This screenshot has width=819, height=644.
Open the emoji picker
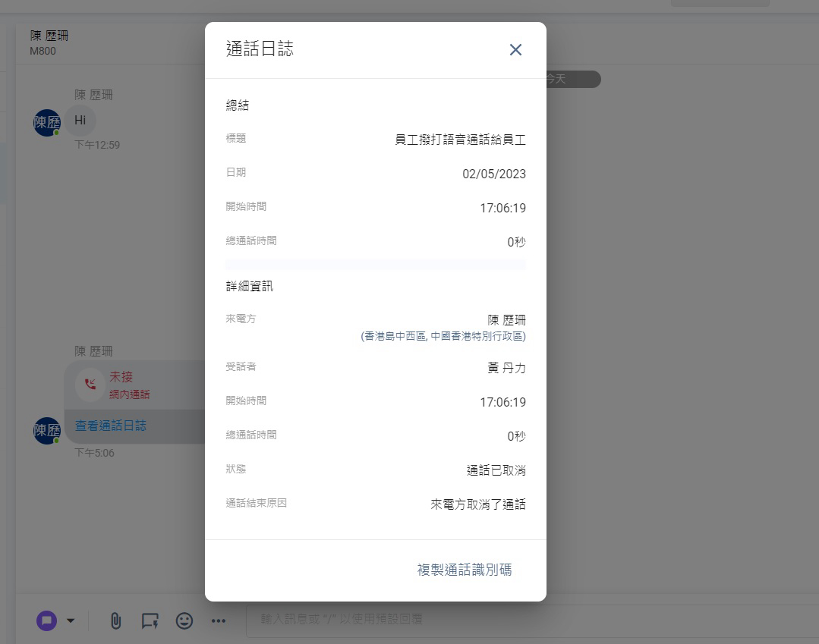(x=184, y=620)
